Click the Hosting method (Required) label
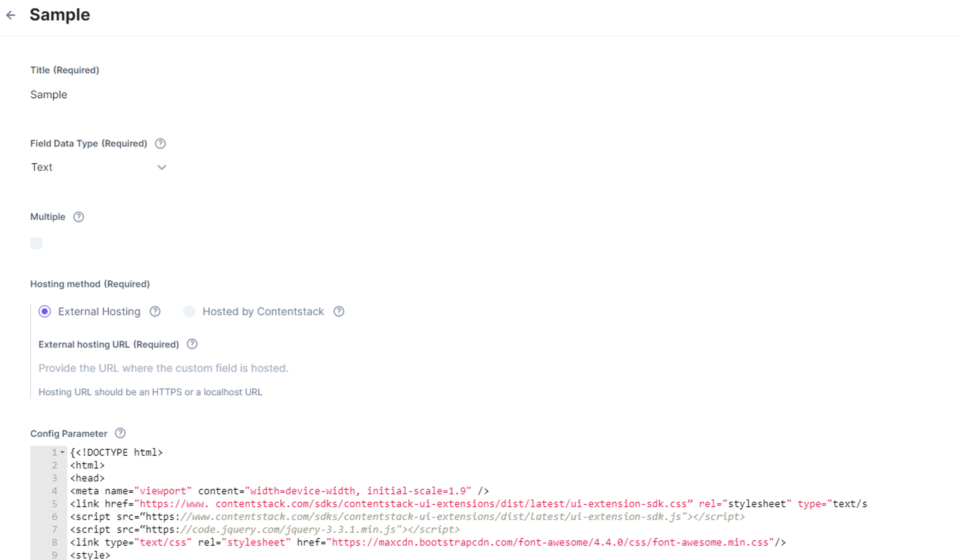 pyautogui.click(x=90, y=284)
